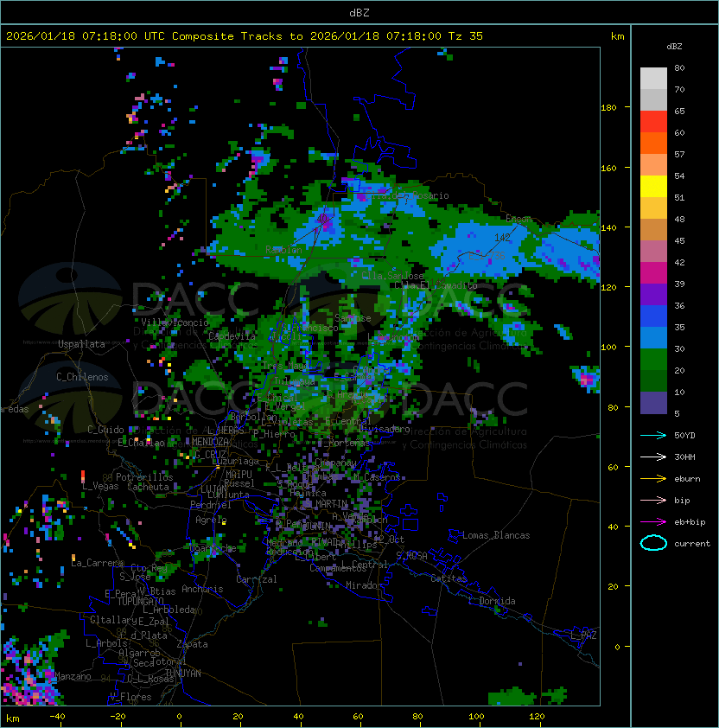The height and width of the screenshot is (728, 719).
Task: Click the 'Capdevila' map label
Action: point(232,336)
